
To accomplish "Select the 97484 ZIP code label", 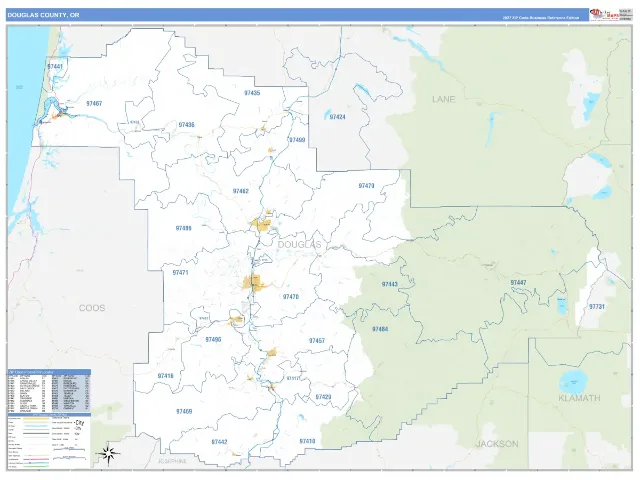I will tap(380, 329).
